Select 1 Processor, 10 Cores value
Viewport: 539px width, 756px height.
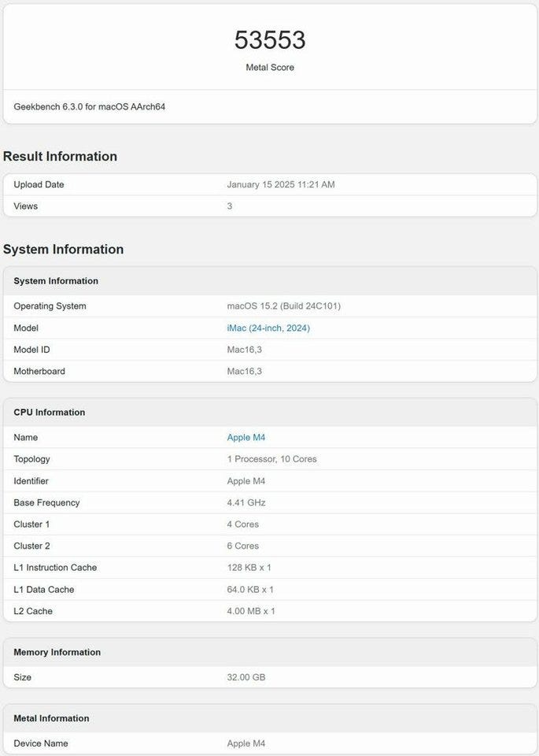[x=272, y=459]
